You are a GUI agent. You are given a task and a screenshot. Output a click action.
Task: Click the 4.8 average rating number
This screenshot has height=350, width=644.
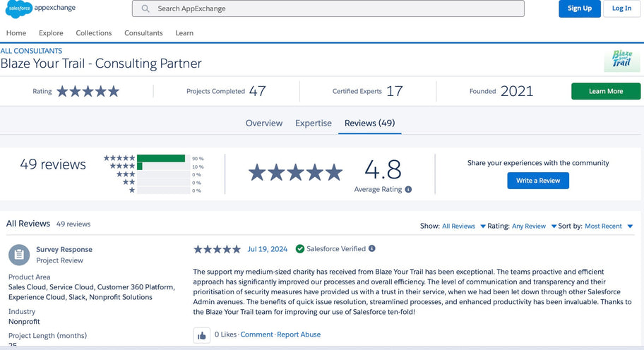[x=383, y=170]
